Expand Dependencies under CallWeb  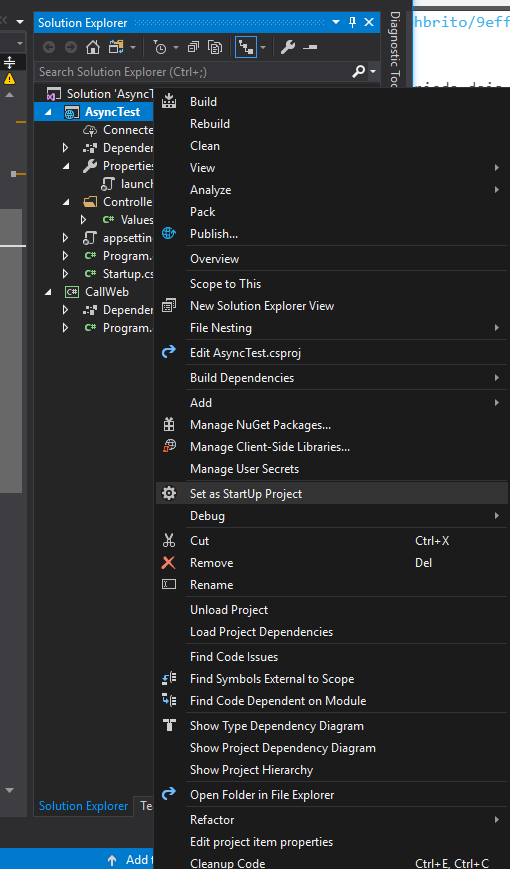click(x=65, y=310)
